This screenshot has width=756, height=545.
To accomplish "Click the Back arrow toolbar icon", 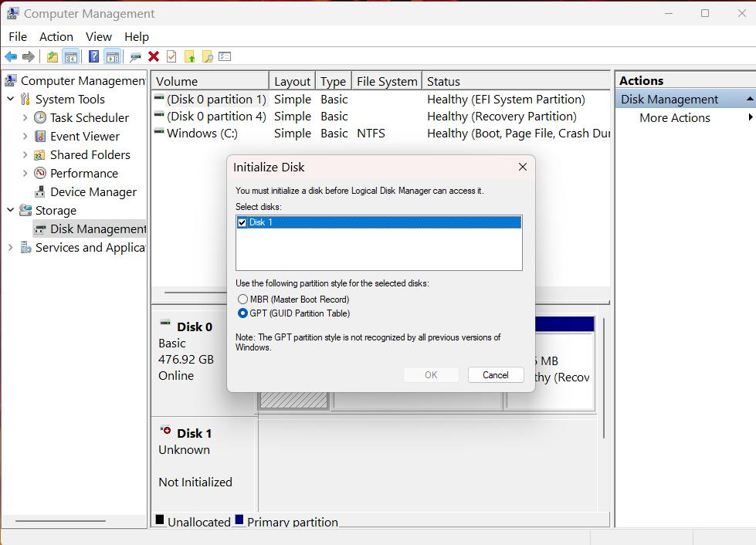I will [11, 57].
